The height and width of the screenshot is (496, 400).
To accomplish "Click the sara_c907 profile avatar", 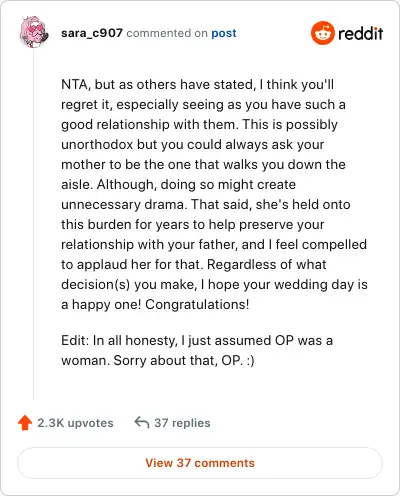I will [x=34, y=32].
